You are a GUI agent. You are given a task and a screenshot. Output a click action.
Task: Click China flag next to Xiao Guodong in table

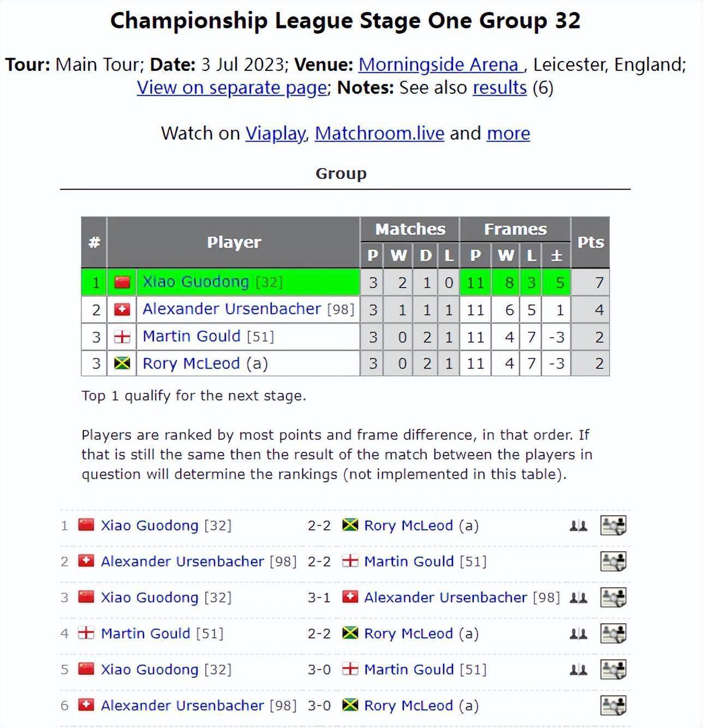[x=122, y=282]
